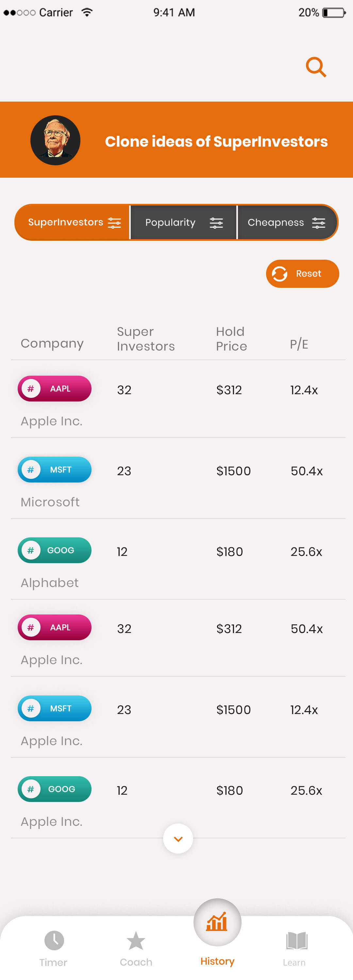This screenshot has width=353, height=980.
Task: Click the Microsoft company name link
Action: (50, 501)
